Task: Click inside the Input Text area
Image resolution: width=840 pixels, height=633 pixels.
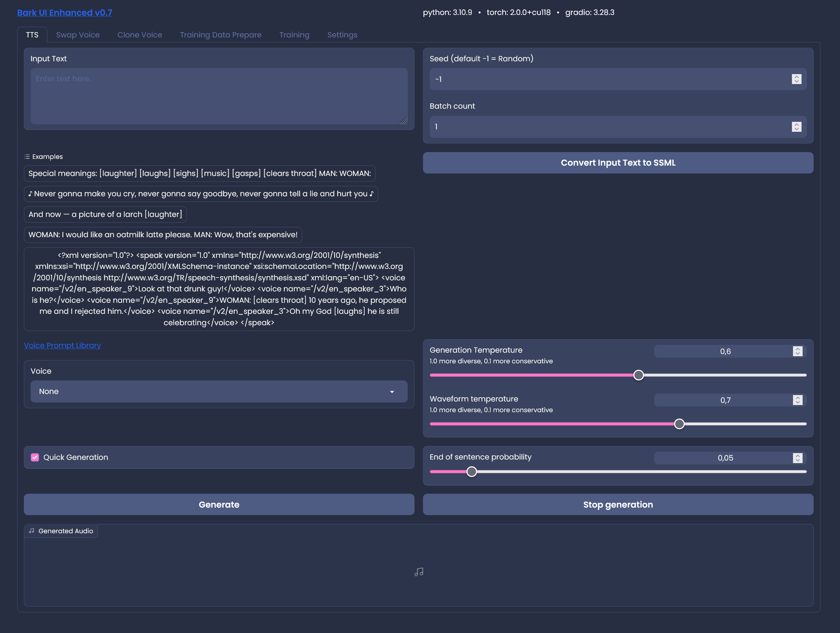Action: (x=219, y=96)
